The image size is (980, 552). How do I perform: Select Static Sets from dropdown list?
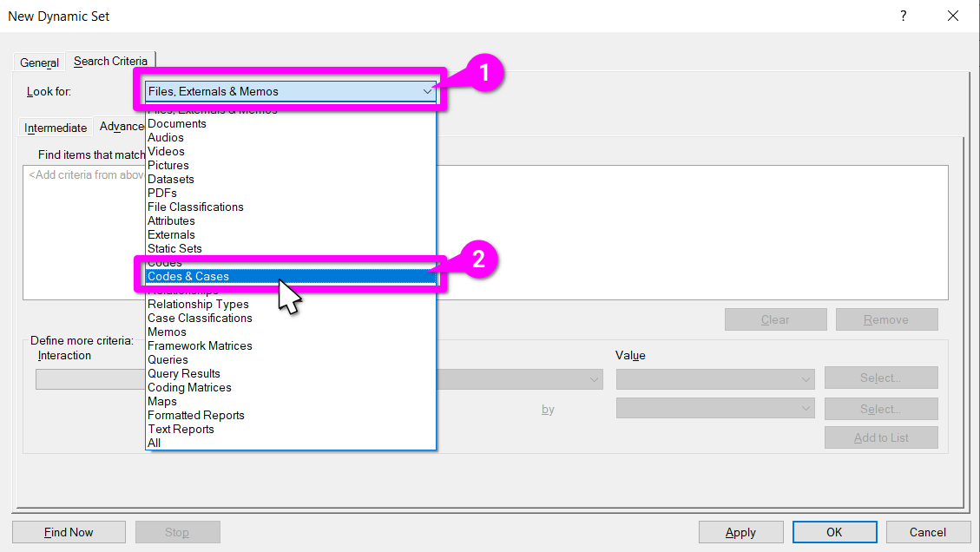174,248
